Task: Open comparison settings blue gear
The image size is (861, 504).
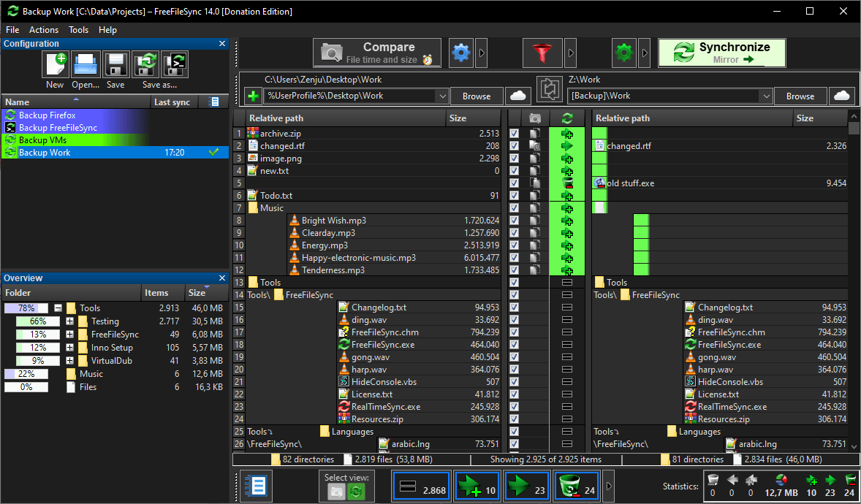Action: click(x=461, y=53)
